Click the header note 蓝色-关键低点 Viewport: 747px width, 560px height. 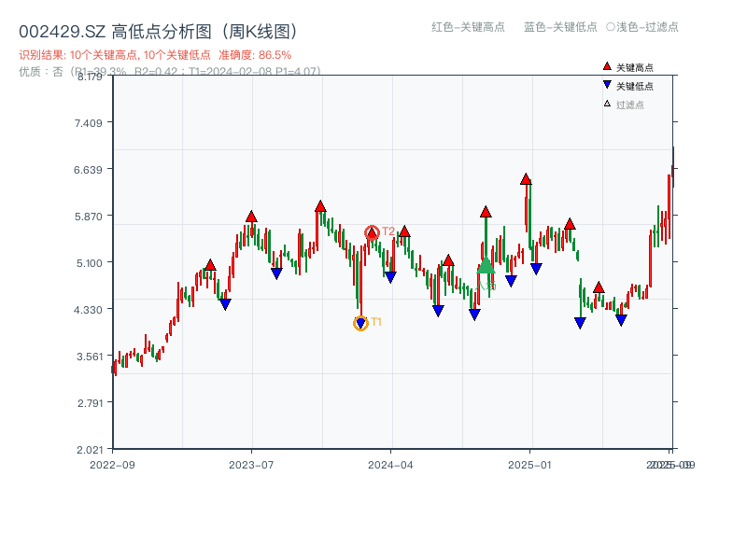[560, 27]
